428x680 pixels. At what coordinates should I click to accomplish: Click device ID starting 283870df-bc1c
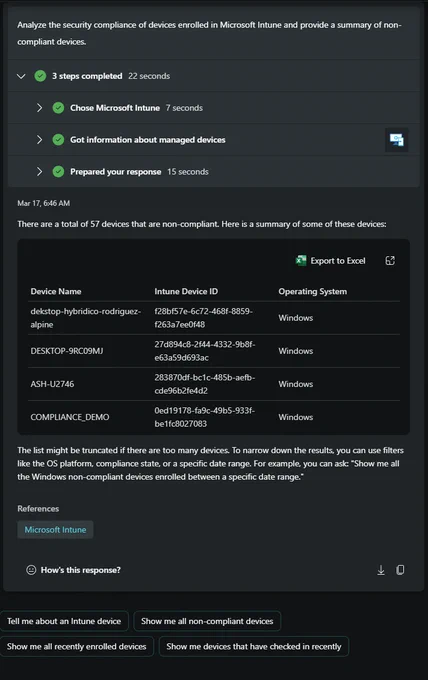[x=205, y=384]
